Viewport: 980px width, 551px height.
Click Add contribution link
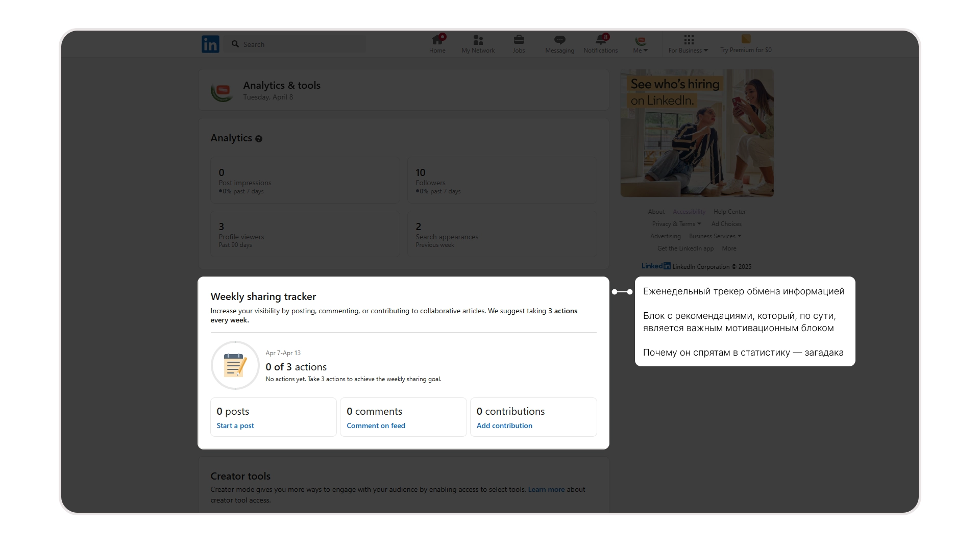pos(504,425)
